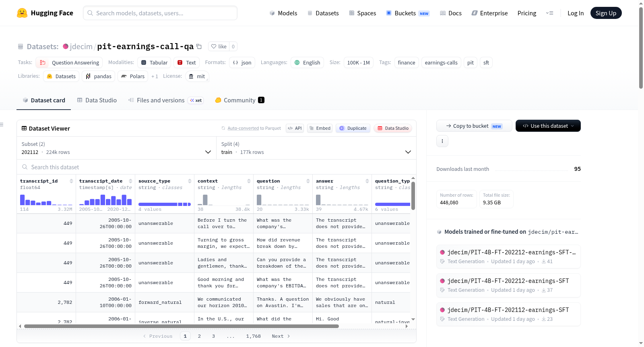The image size is (644, 347).
Task: Open the Use this dataset dropdown
Action: tap(548, 126)
